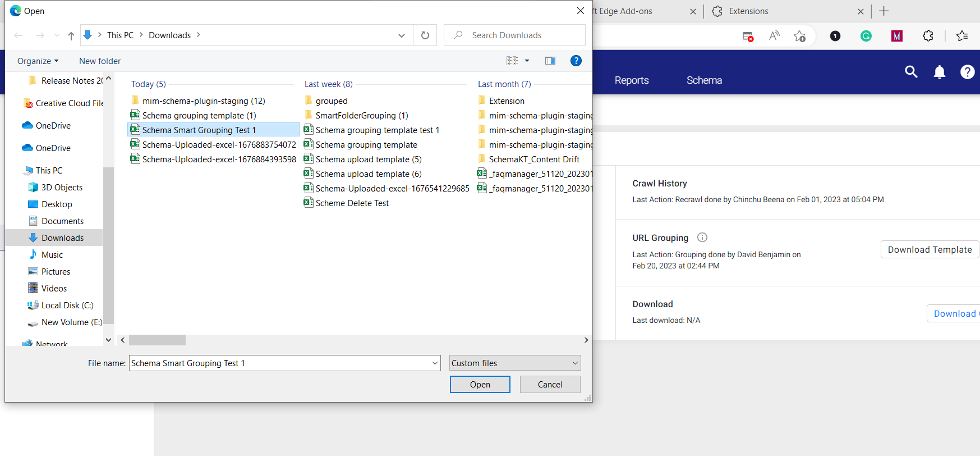Toggle the preview pane icon
Viewport: 980px width, 456px height.
coord(550,61)
